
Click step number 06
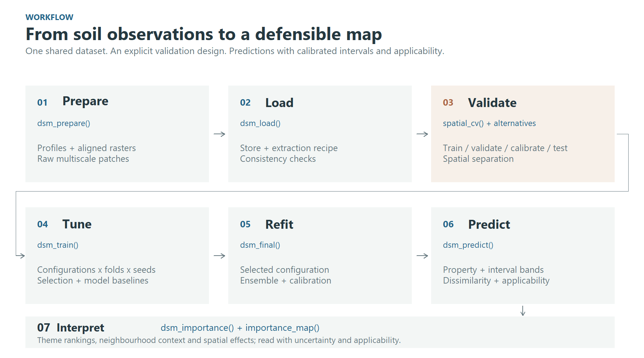point(448,224)
